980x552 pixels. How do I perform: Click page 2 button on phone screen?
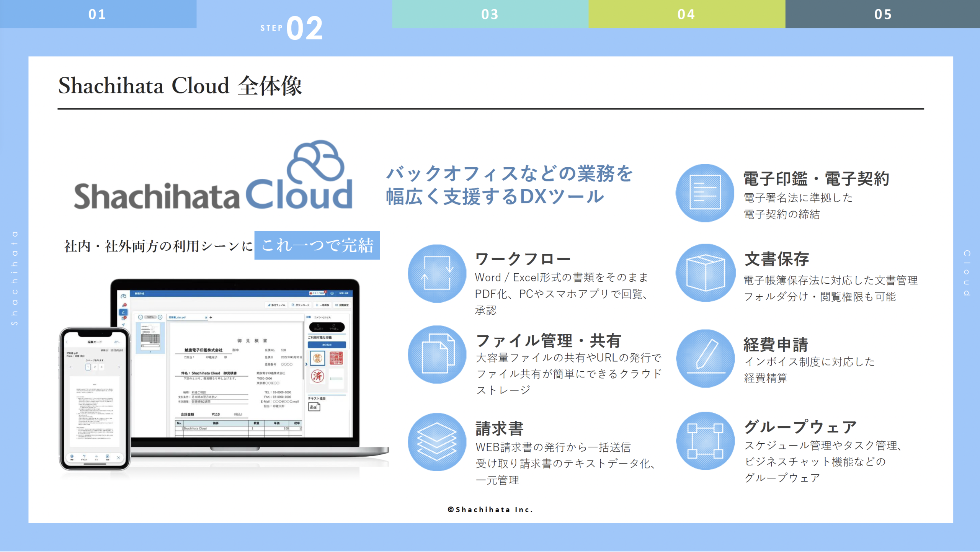coord(95,367)
